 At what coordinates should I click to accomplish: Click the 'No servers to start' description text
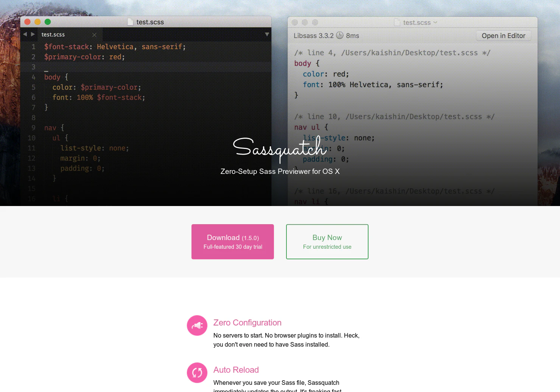click(x=286, y=340)
